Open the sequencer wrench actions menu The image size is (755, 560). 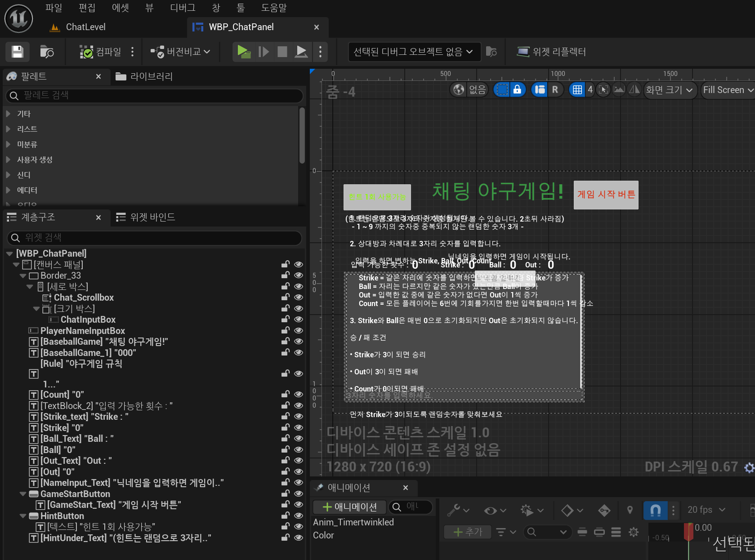coord(458,510)
